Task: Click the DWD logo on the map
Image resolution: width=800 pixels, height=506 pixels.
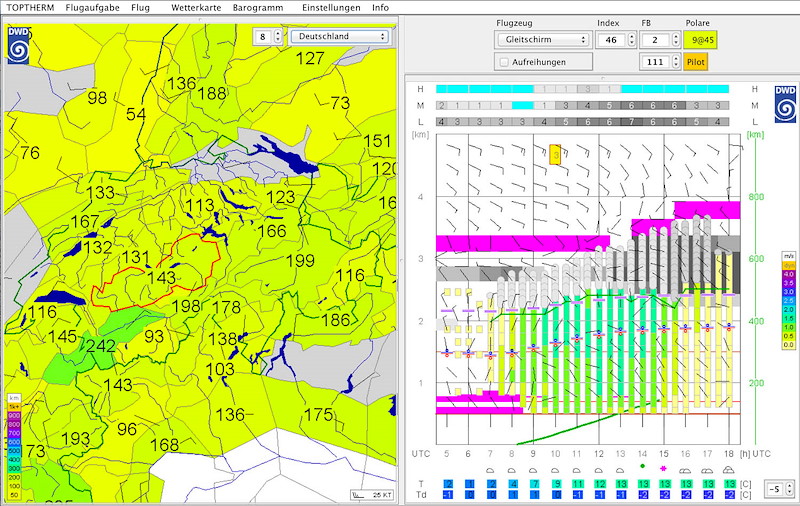Action: point(18,45)
